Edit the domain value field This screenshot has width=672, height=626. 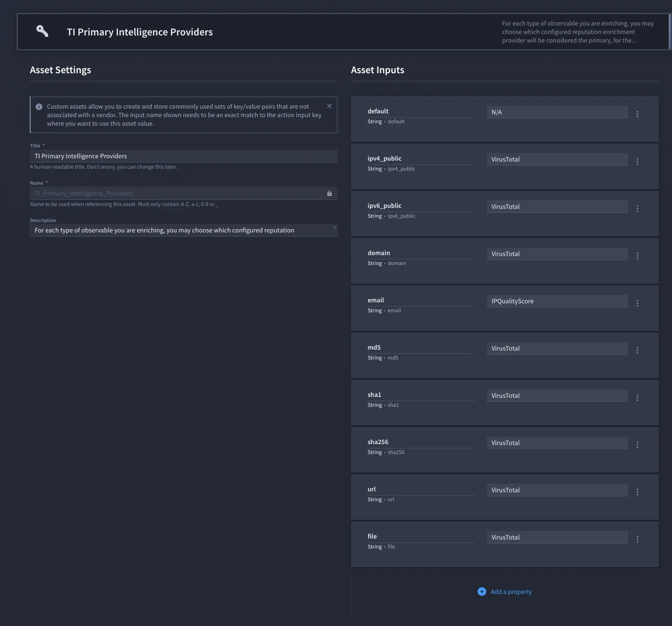pos(557,254)
